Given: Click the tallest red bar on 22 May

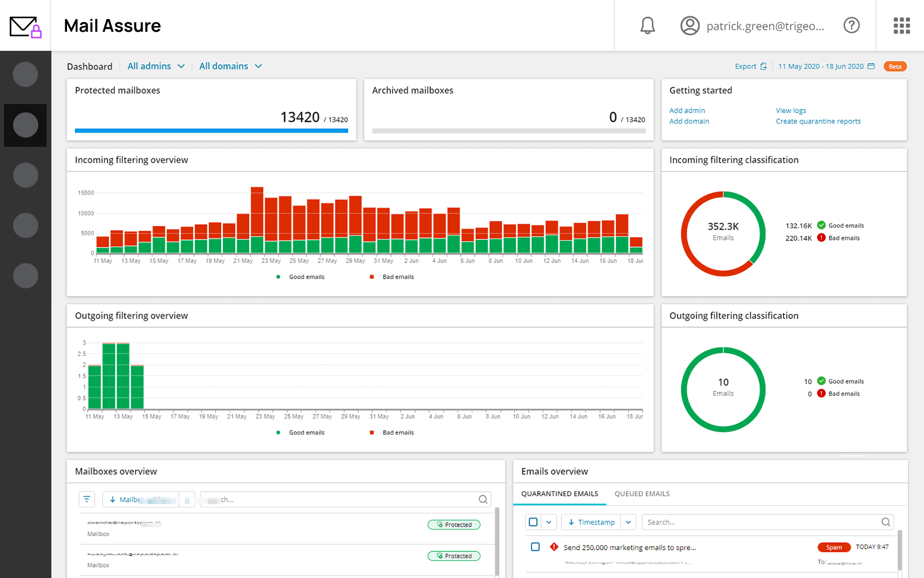Looking at the screenshot, I should (x=257, y=212).
